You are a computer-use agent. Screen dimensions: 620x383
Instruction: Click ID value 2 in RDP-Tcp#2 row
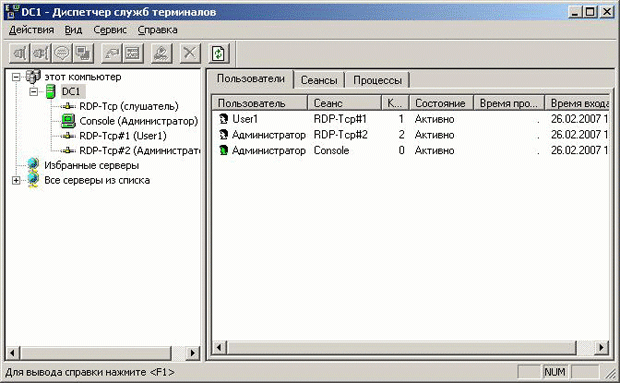tap(401, 135)
